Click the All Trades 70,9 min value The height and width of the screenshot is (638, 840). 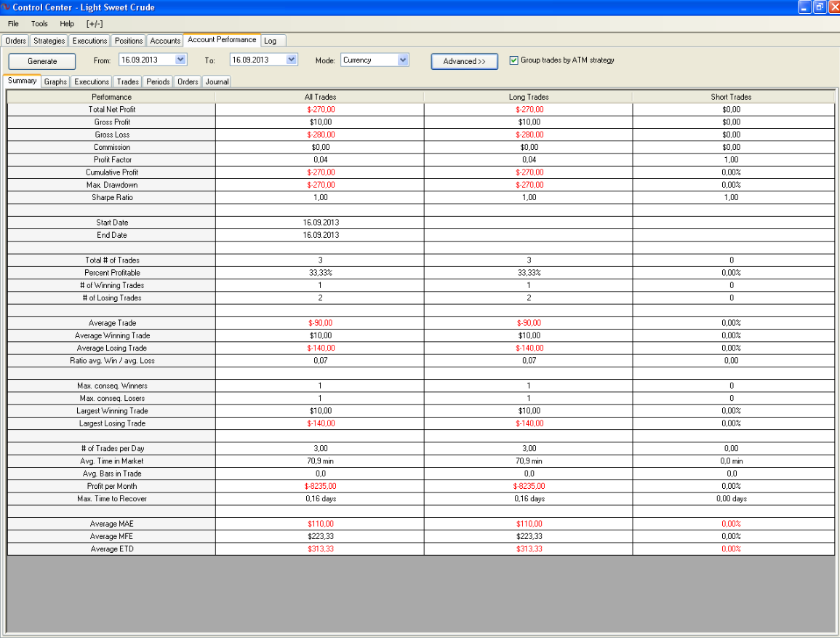point(320,461)
